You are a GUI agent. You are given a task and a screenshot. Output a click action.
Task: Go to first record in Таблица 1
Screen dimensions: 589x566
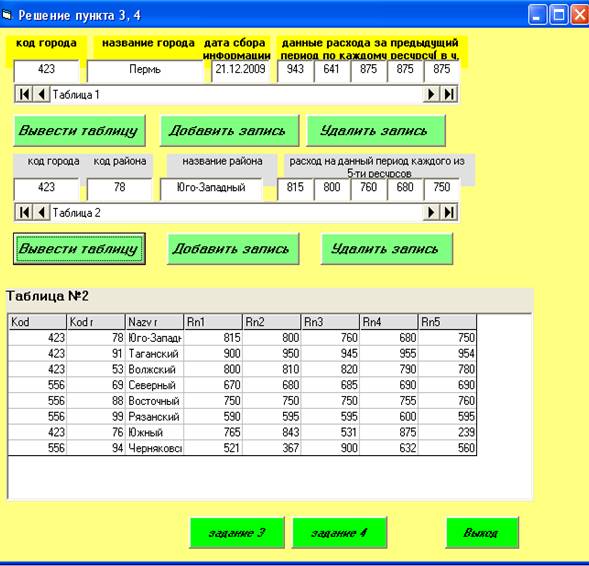(x=24, y=94)
